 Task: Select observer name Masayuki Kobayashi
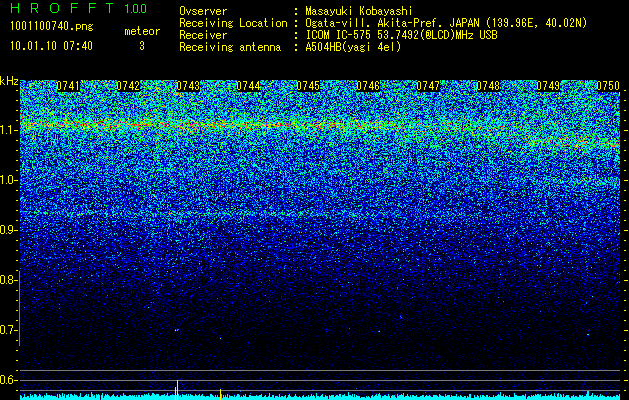coord(359,11)
